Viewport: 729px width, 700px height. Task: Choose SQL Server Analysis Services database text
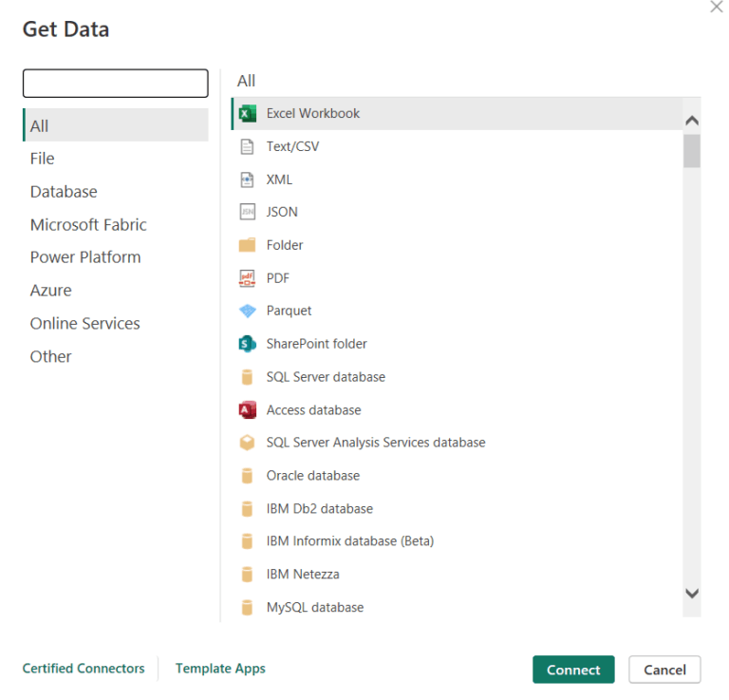pyautogui.click(x=376, y=443)
